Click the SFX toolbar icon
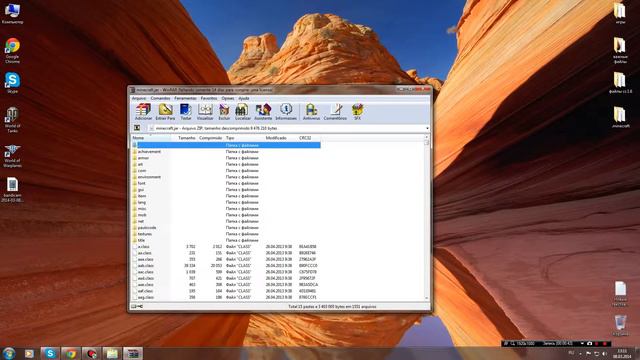The image size is (640, 360). (358, 111)
